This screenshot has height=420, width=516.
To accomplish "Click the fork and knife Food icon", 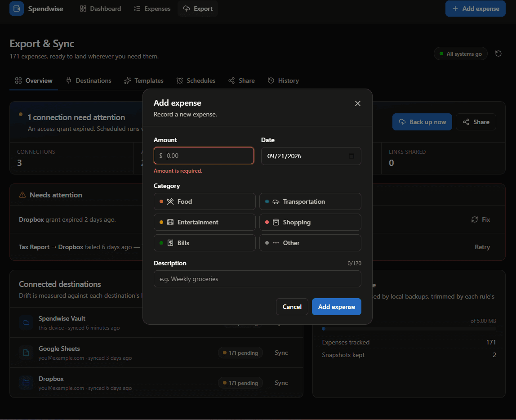I will pos(170,201).
